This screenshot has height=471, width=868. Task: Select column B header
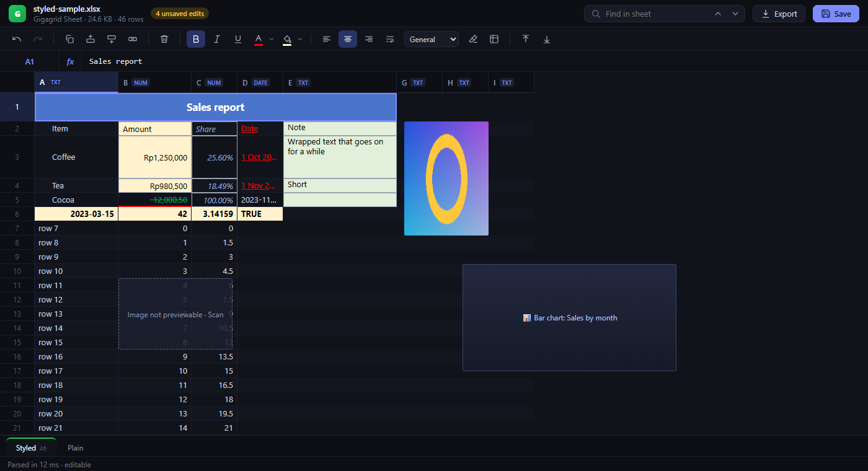pos(154,82)
